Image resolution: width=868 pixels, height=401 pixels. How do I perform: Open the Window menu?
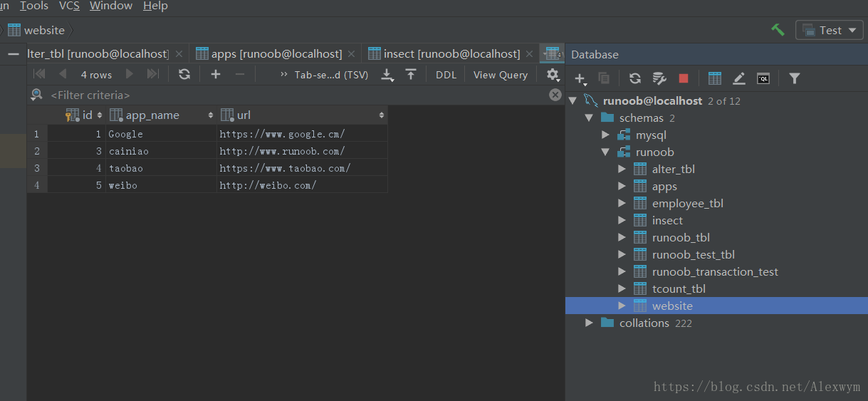tap(110, 6)
